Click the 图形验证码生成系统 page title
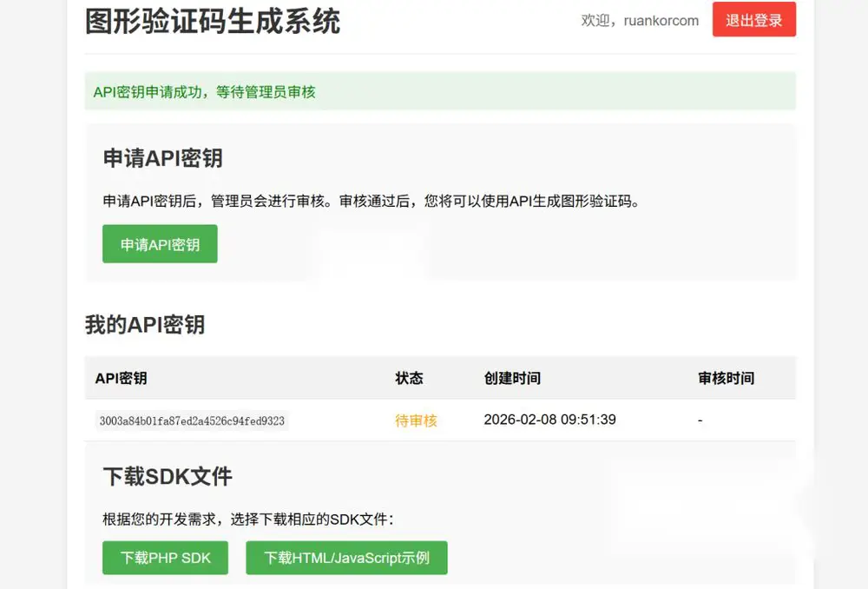868x589 pixels. pos(213,22)
